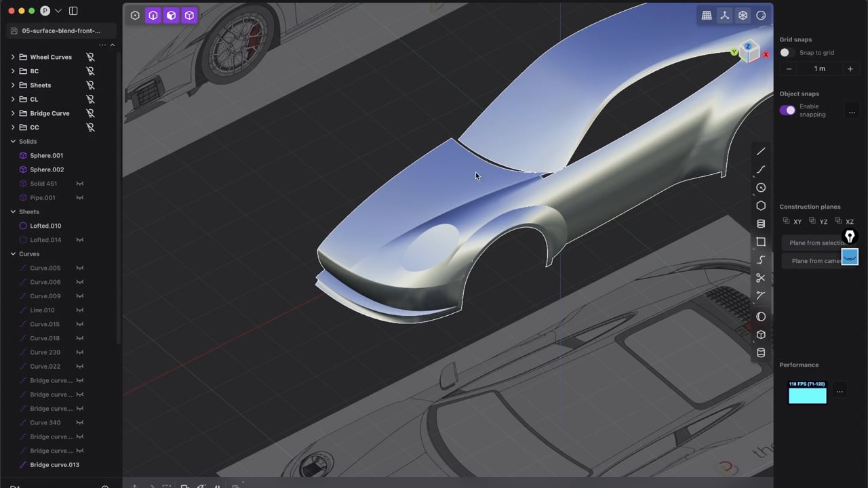
Task: Select the Spline tool
Action: tap(761, 260)
